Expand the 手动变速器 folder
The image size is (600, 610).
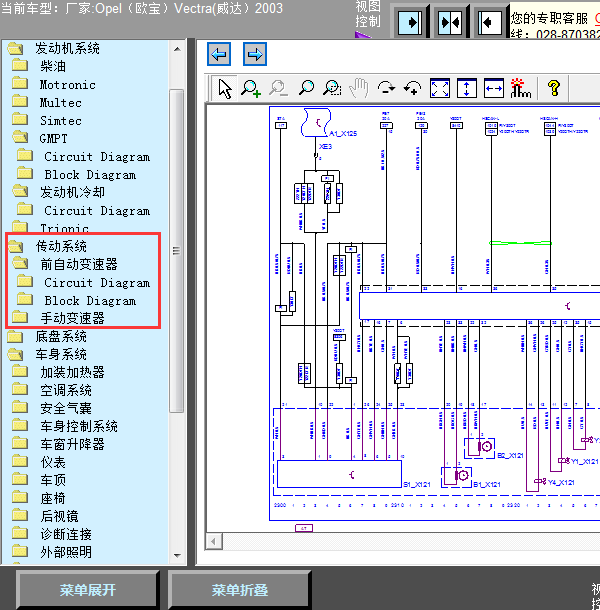point(20,317)
